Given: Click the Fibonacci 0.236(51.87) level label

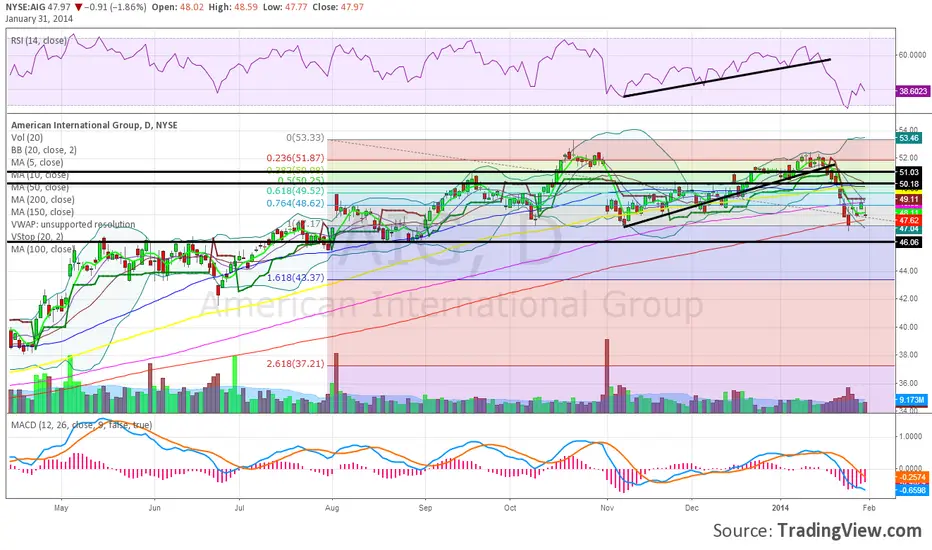Looking at the screenshot, I should click(295, 158).
